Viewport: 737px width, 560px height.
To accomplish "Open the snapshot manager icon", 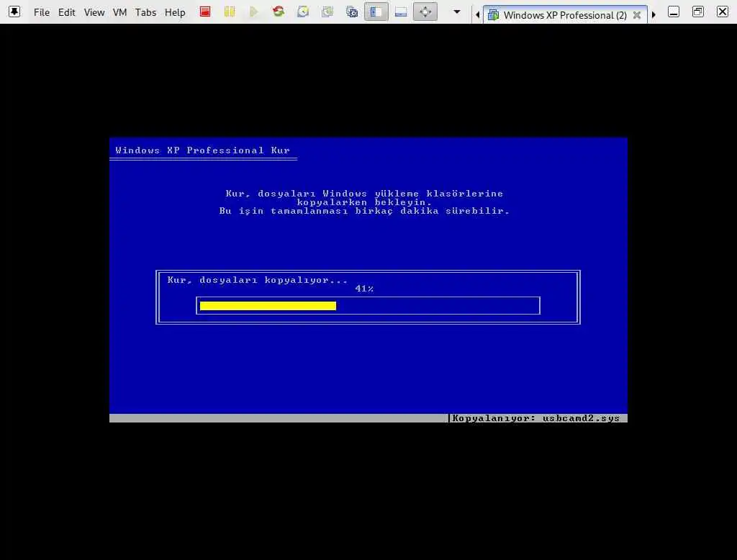I will [x=351, y=12].
